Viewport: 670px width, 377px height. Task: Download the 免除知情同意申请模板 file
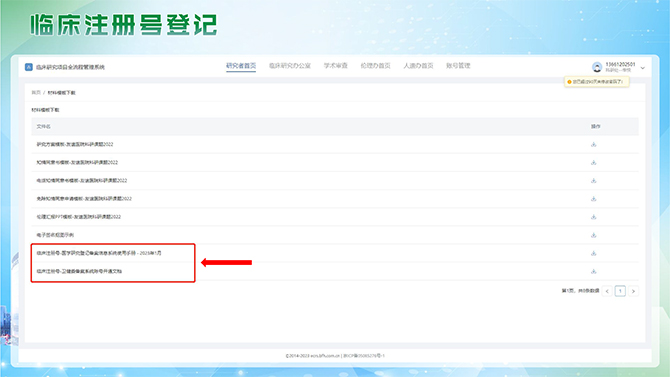[594, 199]
